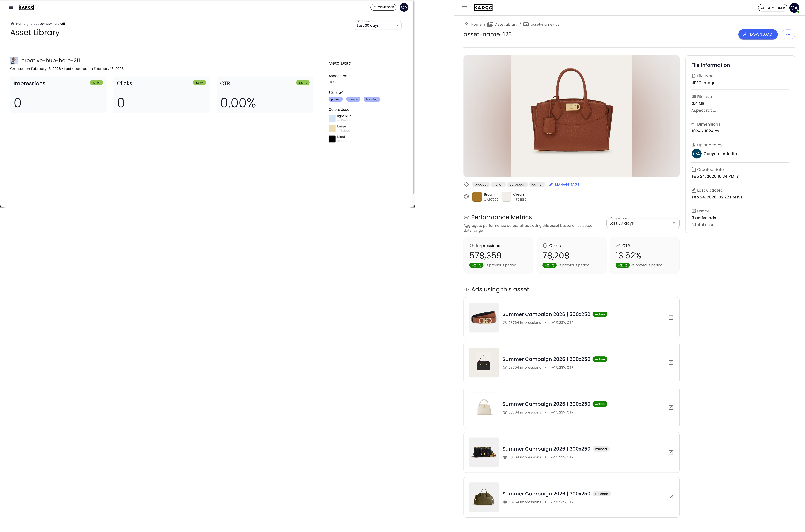Click Home breadcrumb in right asset-name-123 window

(x=473, y=24)
